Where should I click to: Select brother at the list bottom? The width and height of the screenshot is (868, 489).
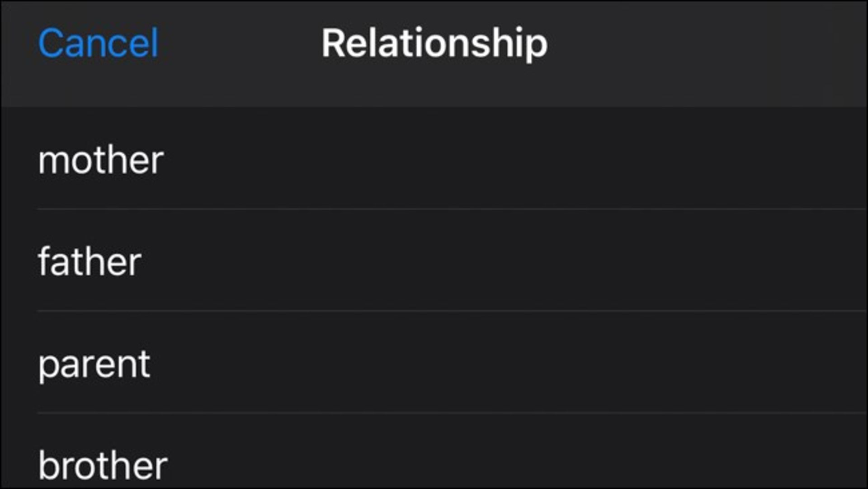click(x=434, y=451)
